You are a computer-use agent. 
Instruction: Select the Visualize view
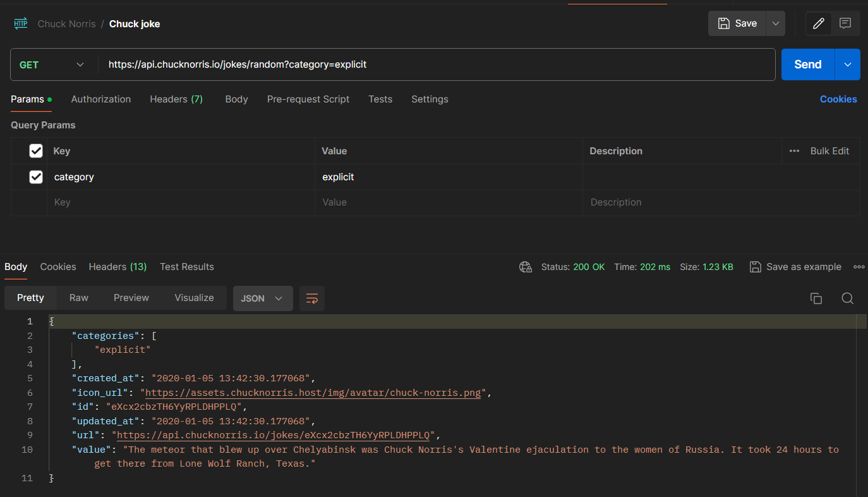(x=194, y=298)
